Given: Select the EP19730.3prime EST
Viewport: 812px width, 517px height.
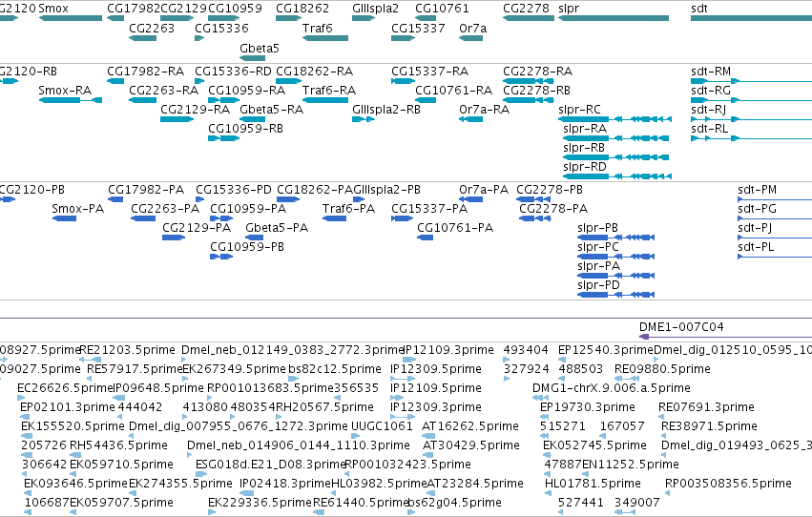Looking at the screenshot, I should (544, 417).
